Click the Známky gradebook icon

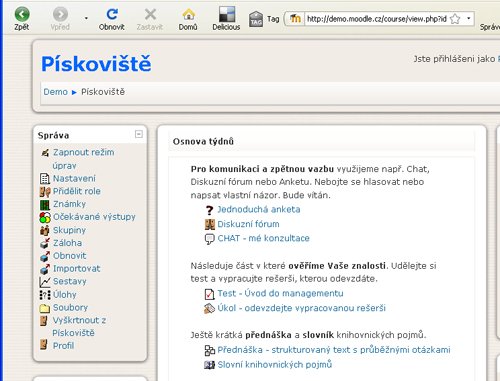pos(45,204)
